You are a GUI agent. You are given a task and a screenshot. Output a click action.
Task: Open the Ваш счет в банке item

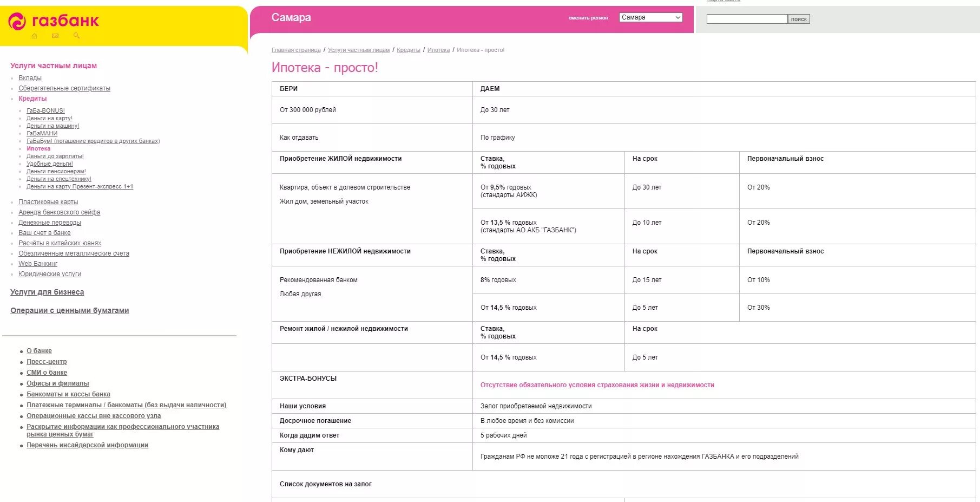(x=44, y=233)
